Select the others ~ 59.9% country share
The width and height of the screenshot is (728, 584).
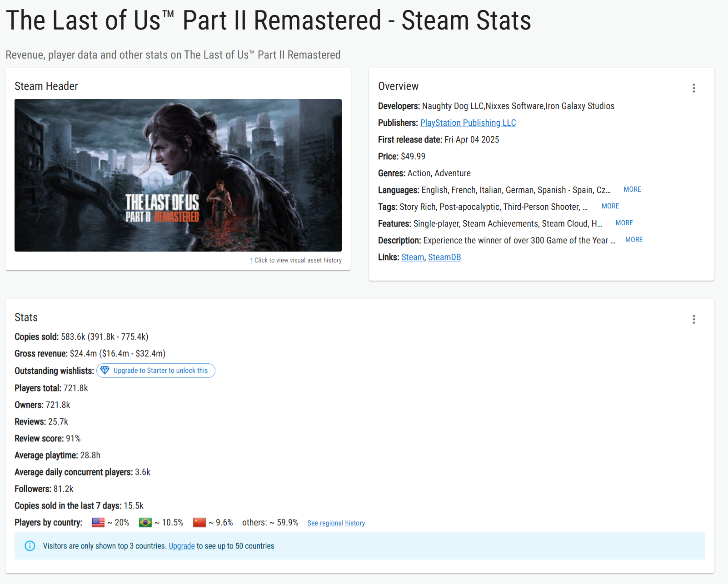click(270, 522)
